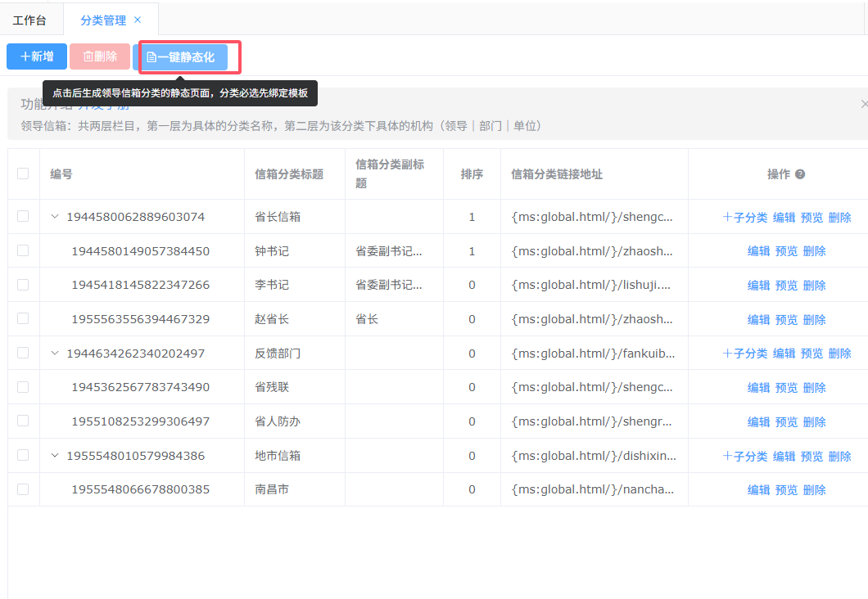Click the 信箱分类标题 column header

(x=289, y=174)
